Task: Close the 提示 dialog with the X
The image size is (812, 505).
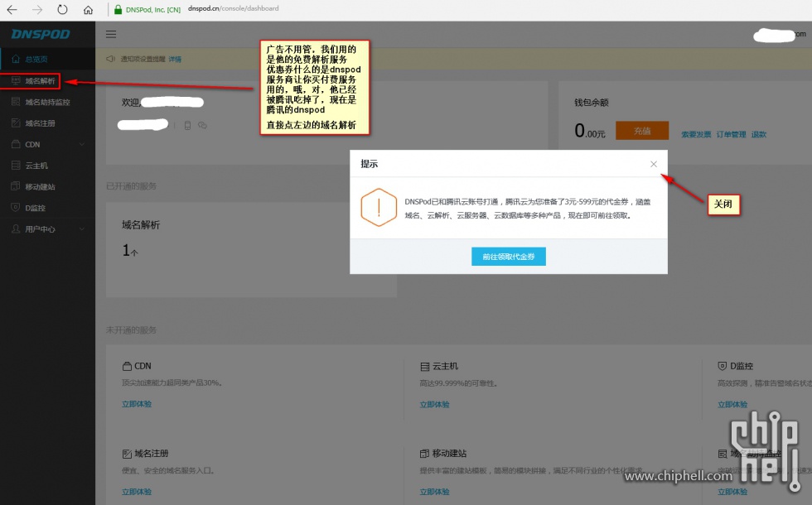Action: click(654, 164)
